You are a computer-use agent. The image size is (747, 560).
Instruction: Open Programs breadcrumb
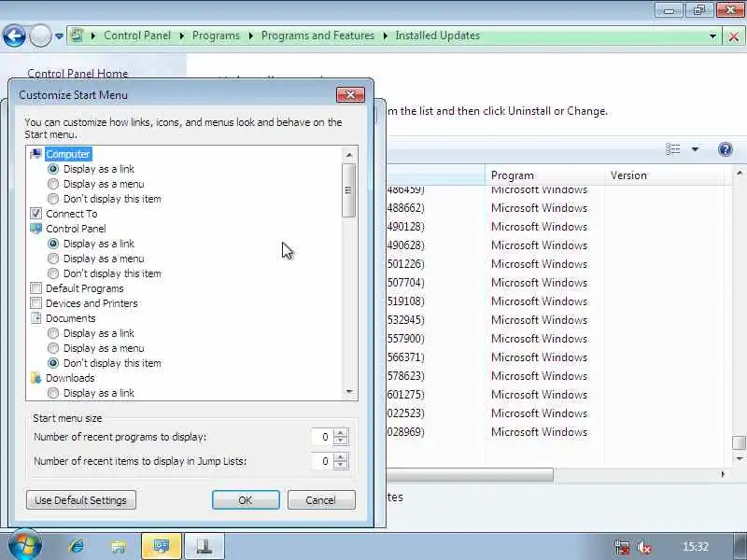pyautogui.click(x=216, y=35)
